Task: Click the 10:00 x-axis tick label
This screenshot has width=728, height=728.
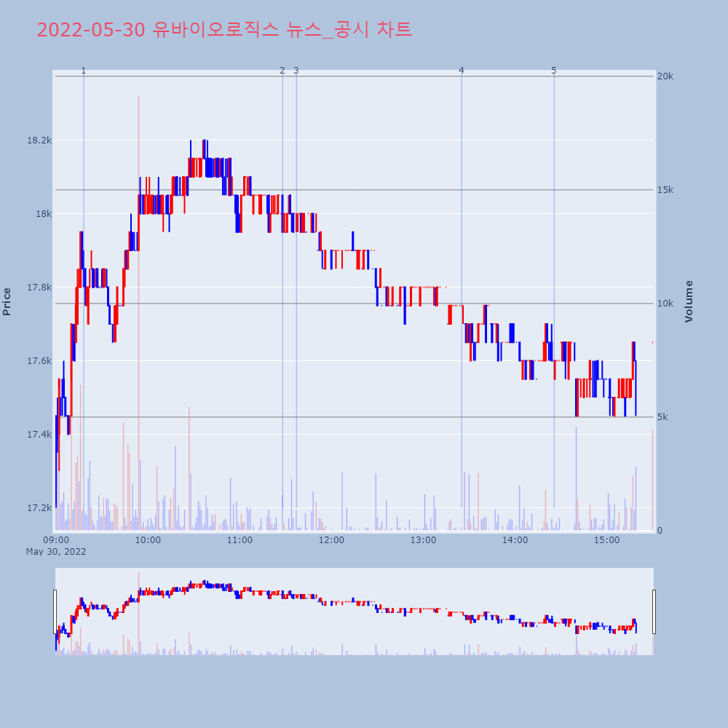Action: [148, 540]
